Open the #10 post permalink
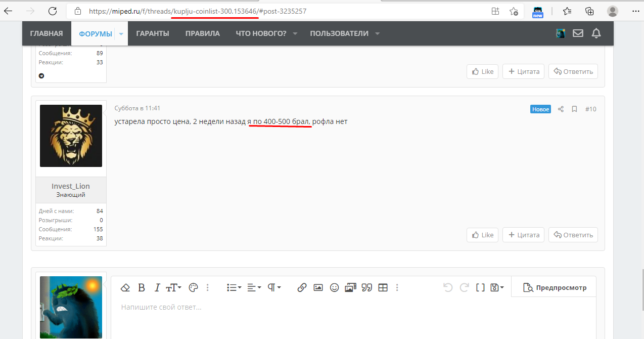Screen dimensions: 644x339 [590, 109]
